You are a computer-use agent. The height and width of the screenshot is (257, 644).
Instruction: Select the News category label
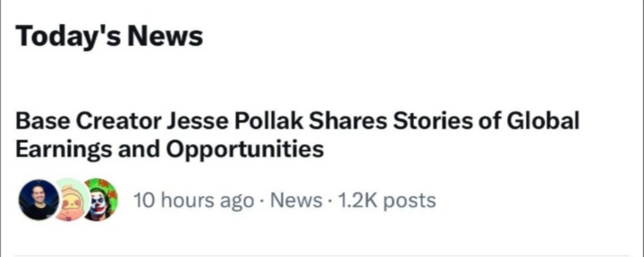pyautogui.click(x=296, y=200)
